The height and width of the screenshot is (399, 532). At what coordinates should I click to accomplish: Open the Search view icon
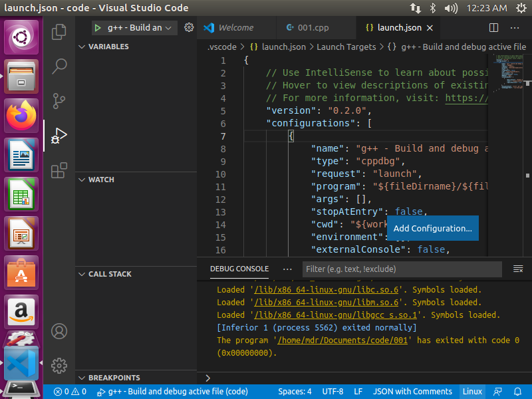coord(59,66)
